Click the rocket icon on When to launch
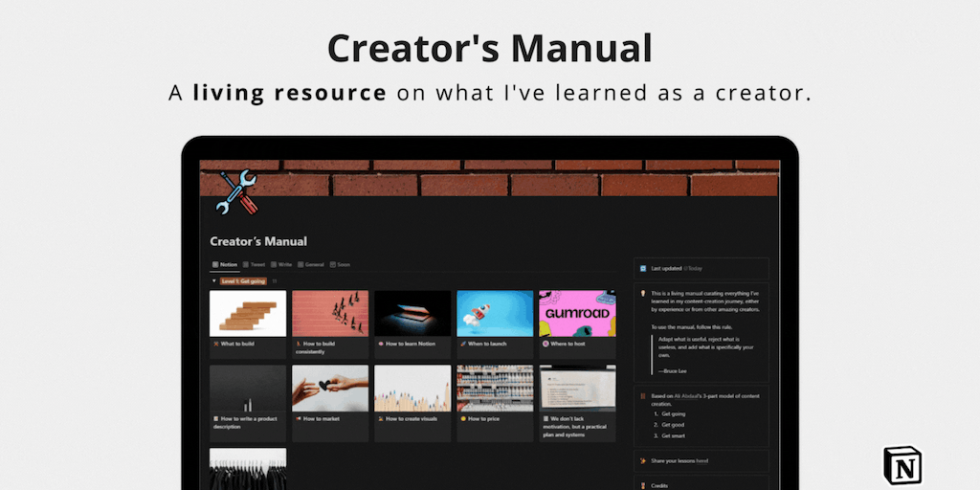 [463, 344]
